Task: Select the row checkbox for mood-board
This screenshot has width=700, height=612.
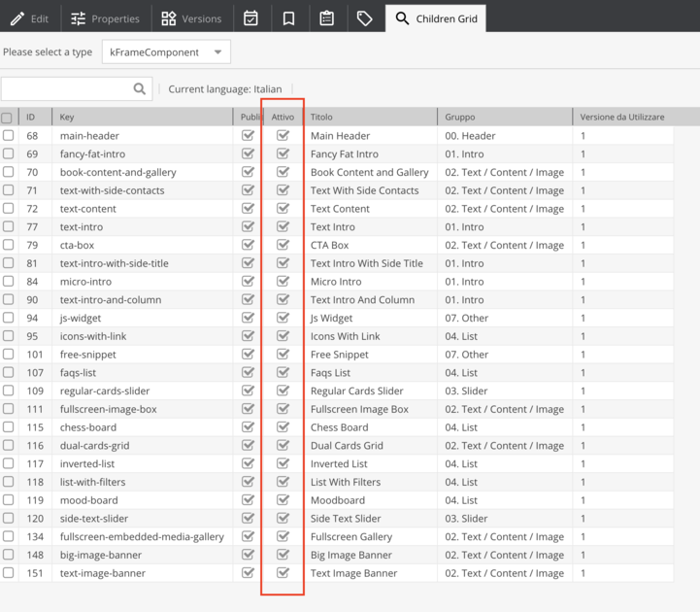Action: [8, 500]
